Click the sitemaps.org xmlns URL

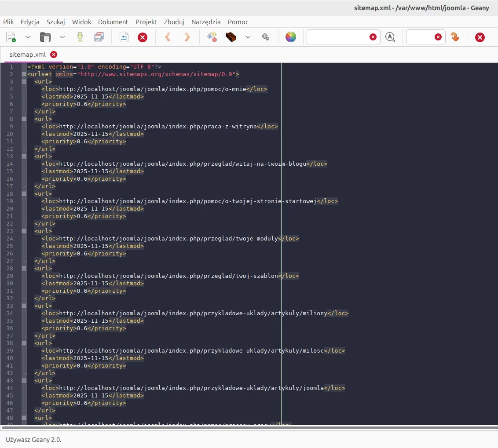pos(158,74)
